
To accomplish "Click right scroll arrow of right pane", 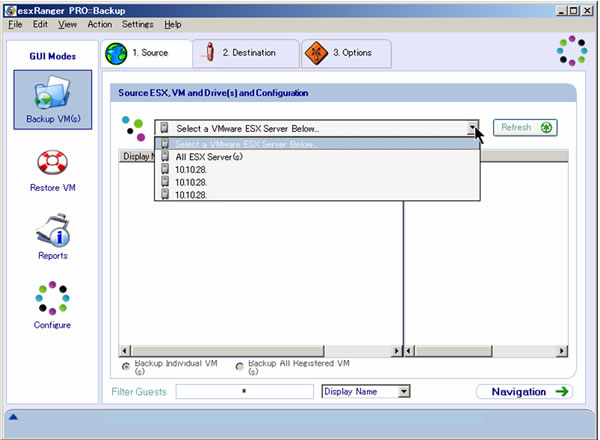I will [562, 350].
